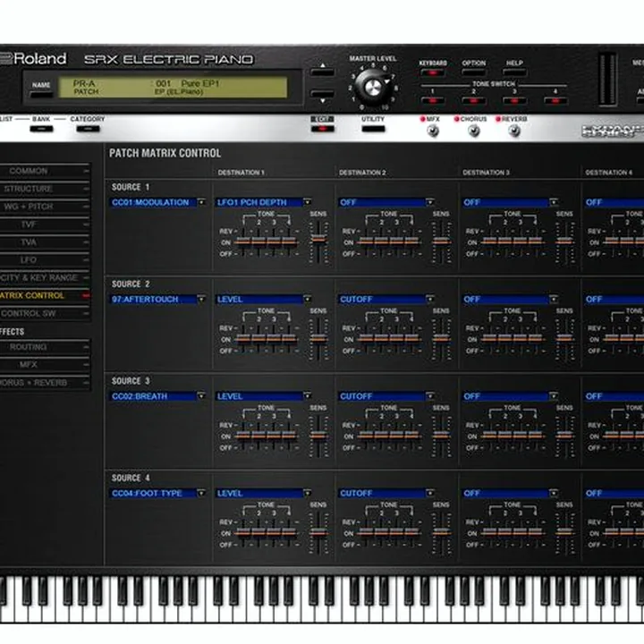644x644 pixels.
Task: Open Source 3 Destination 2 CUTOFF dropdown
Action: click(x=386, y=396)
